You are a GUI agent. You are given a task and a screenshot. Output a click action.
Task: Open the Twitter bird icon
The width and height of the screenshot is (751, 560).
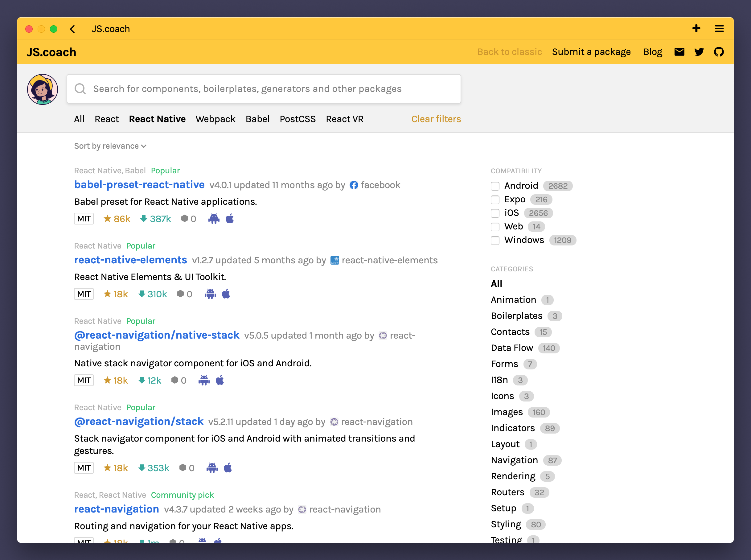coord(699,52)
